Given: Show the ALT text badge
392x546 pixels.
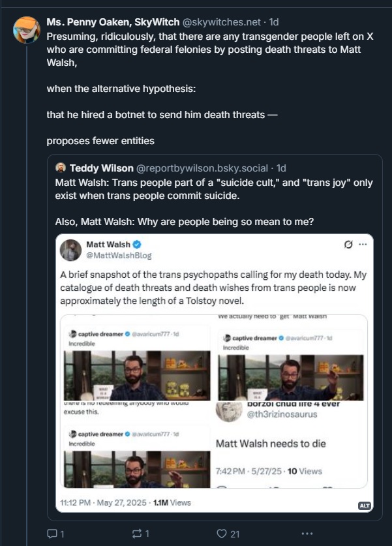Looking at the screenshot, I should point(365,506).
